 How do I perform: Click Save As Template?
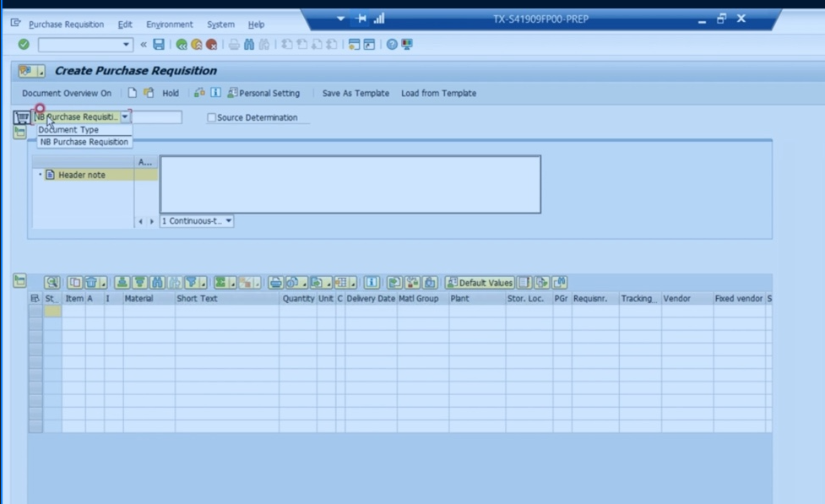(356, 93)
